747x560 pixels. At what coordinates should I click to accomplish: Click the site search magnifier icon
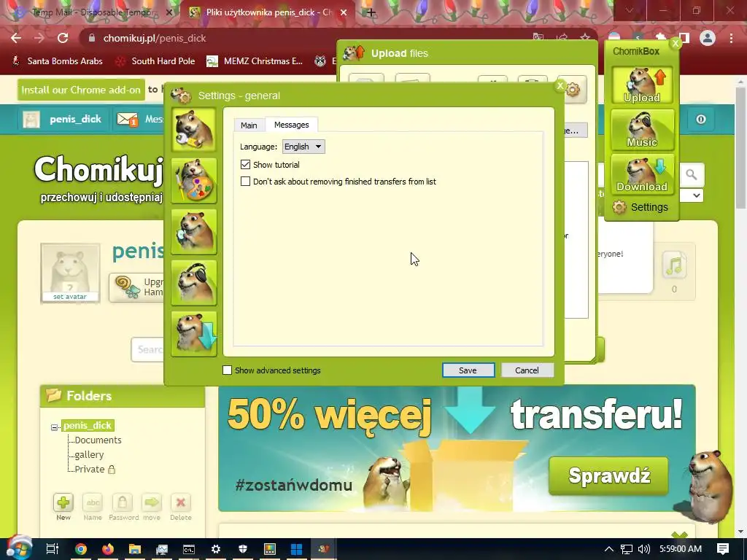point(692,175)
